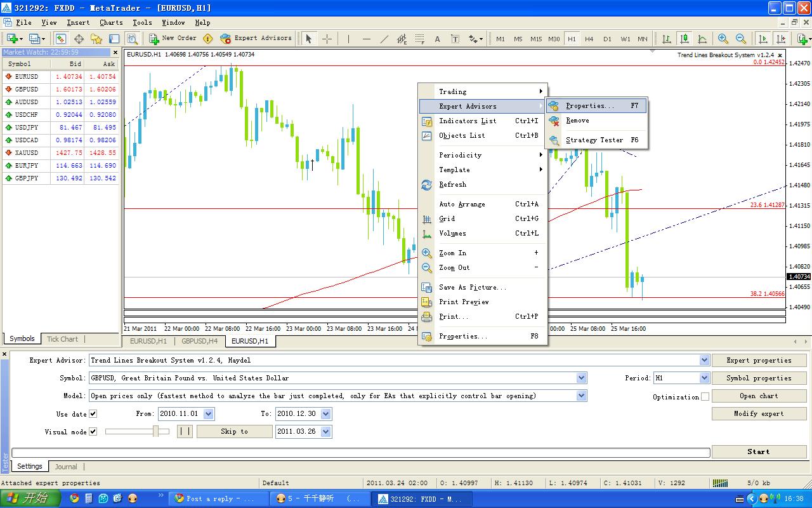Select the H4 timeframe button

pos(589,39)
